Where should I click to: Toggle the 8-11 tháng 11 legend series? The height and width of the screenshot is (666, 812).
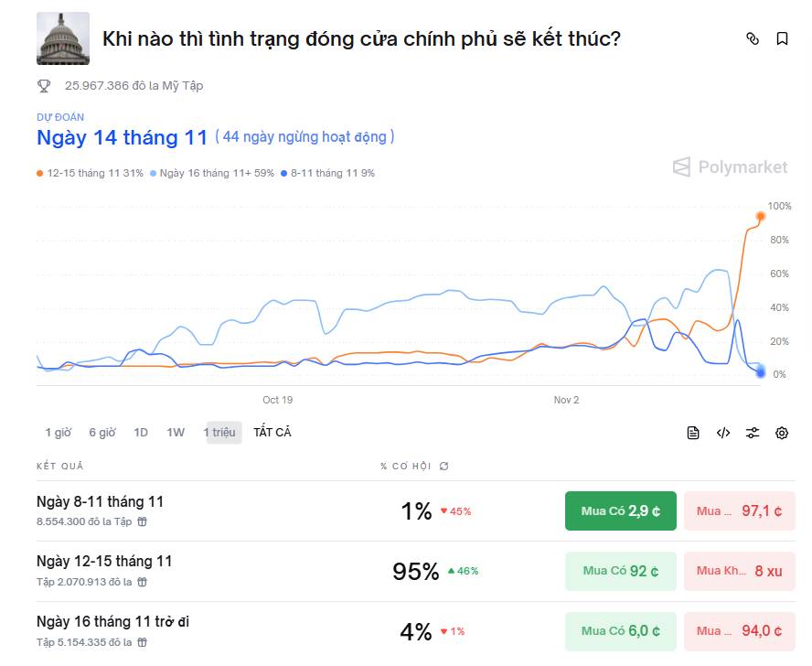click(x=326, y=173)
